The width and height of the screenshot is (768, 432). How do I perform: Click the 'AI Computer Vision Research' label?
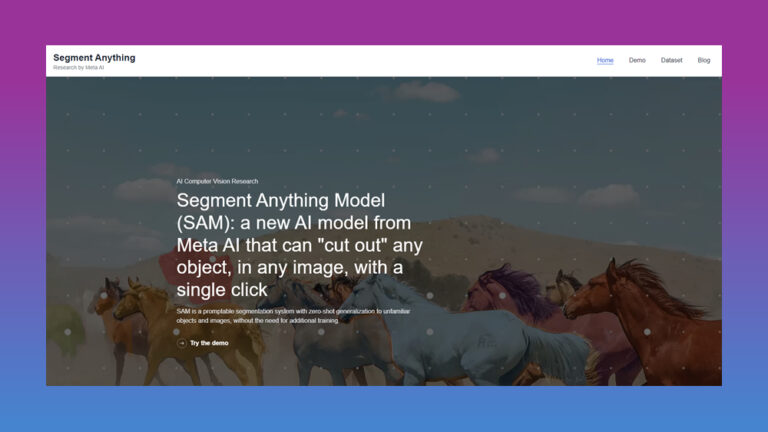click(x=217, y=181)
